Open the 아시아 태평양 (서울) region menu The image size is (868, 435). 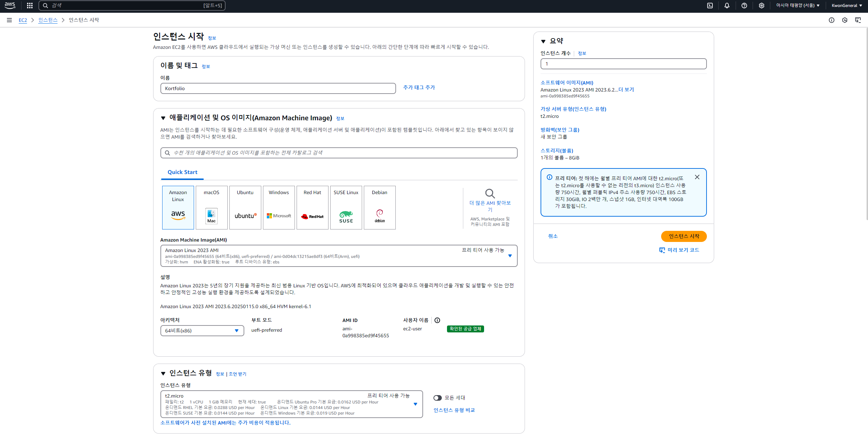pyautogui.click(x=797, y=6)
